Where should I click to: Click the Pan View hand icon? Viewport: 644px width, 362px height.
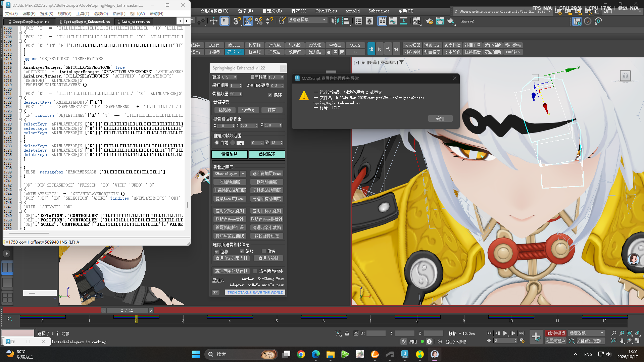(622, 341)
